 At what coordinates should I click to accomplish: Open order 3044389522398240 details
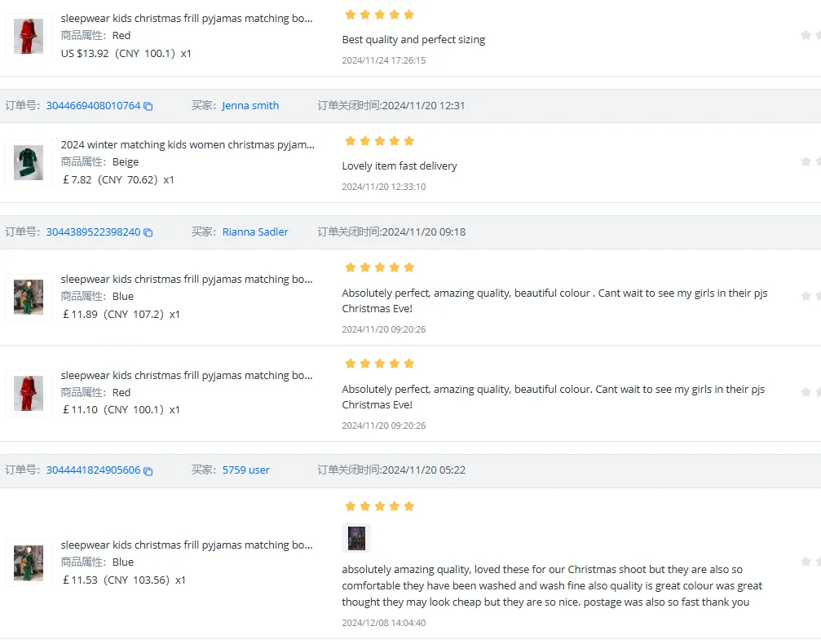[x=93, y=232]
